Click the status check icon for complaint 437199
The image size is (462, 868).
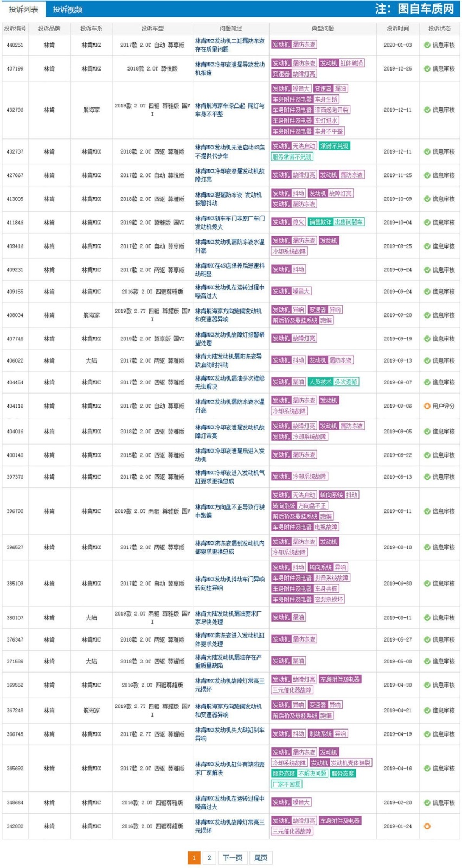coord(427,69)
